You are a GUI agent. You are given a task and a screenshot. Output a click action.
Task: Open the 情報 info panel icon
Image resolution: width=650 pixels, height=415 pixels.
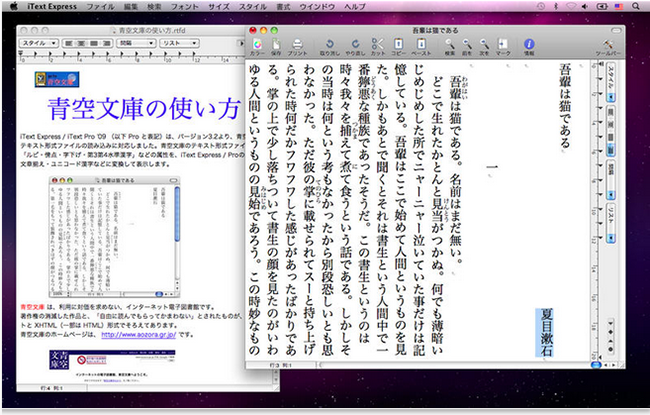click(x=529, y=46)
